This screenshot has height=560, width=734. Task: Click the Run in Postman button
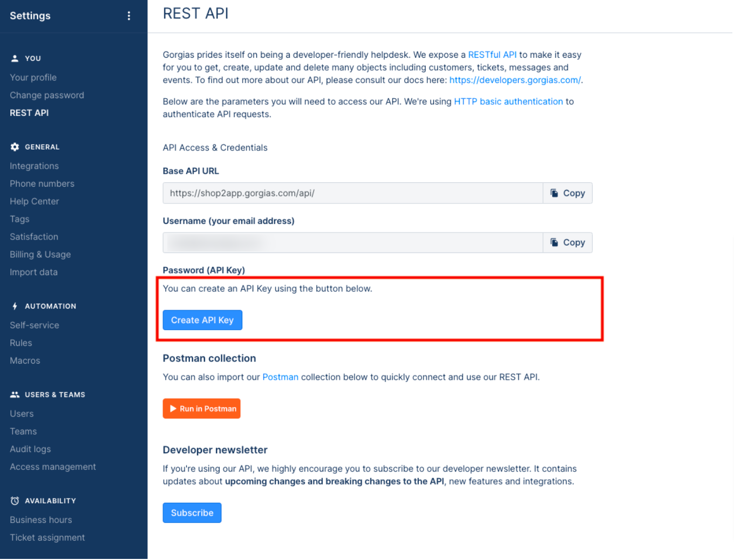click(x=202, y=408)
